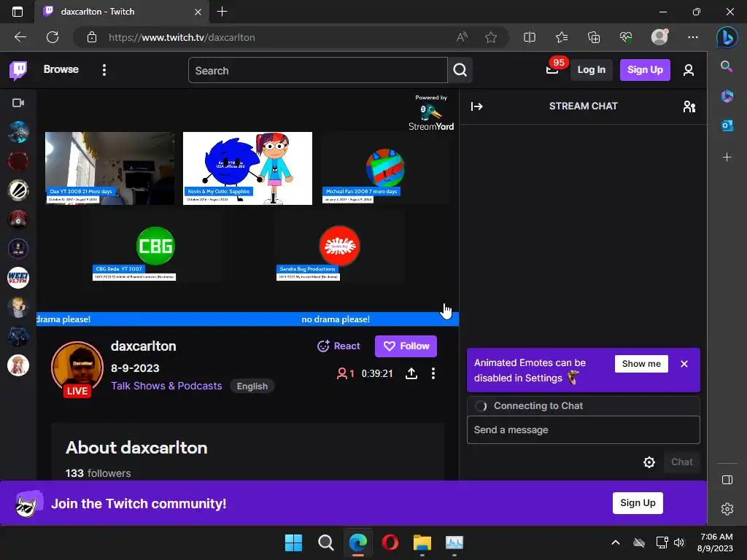View site information lock icon
The image size is (747, 560).
point(92,37)
